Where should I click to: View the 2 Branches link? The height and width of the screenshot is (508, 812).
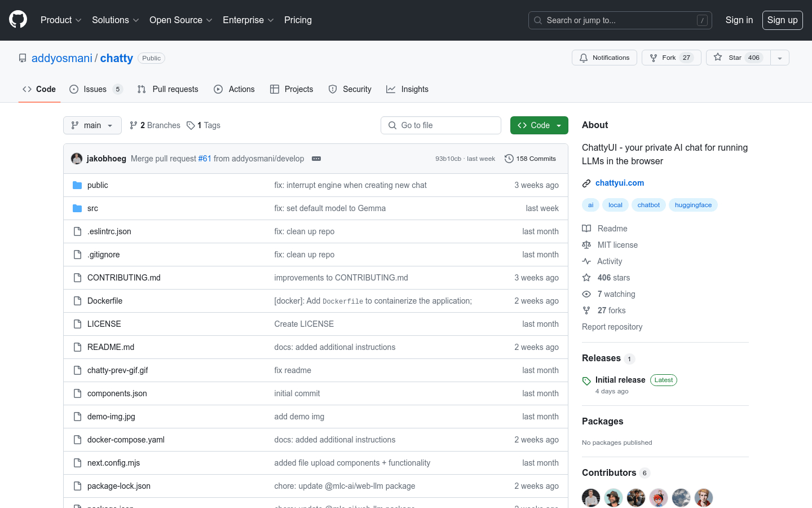pyautogui.click(x=155, y=125)
